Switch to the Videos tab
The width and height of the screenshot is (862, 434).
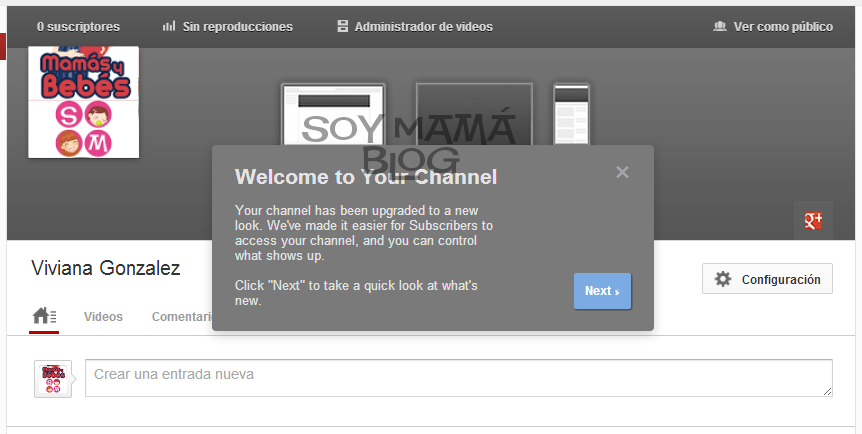[x=103, y=317]
